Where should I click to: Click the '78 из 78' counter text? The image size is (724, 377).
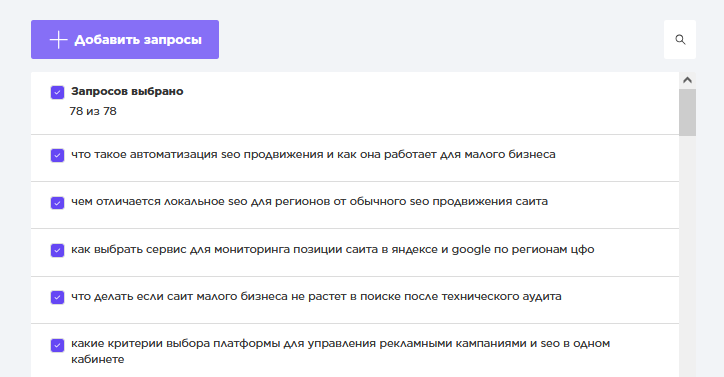pos(93,111)
